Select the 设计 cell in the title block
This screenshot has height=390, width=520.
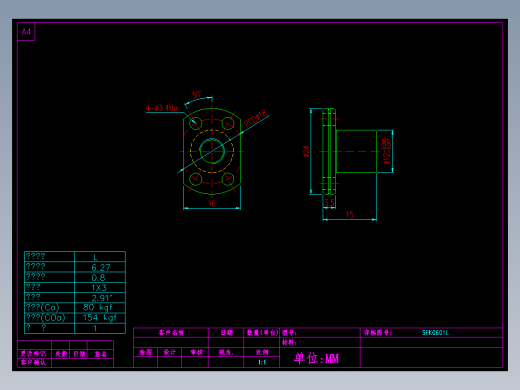click(x=169, y=352)
